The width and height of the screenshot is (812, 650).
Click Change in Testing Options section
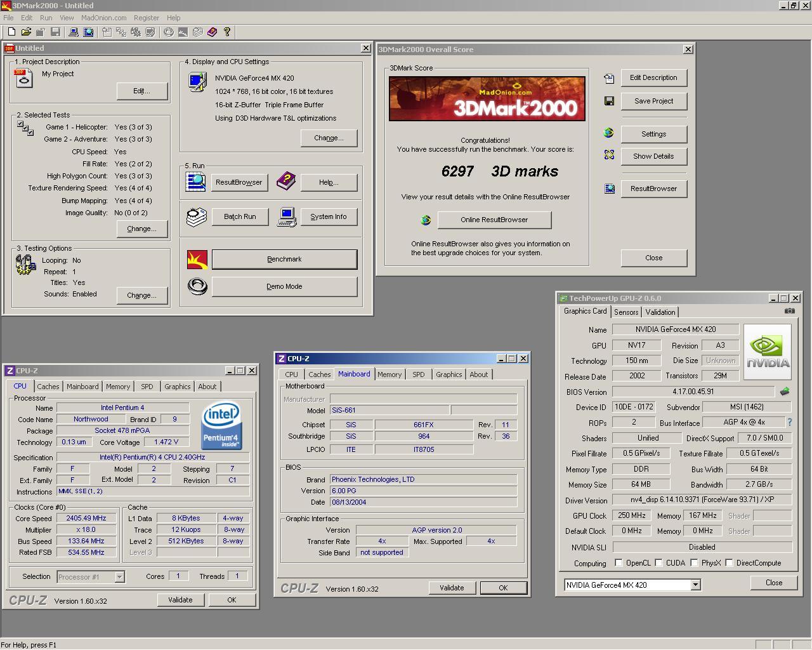click(142, 295)
